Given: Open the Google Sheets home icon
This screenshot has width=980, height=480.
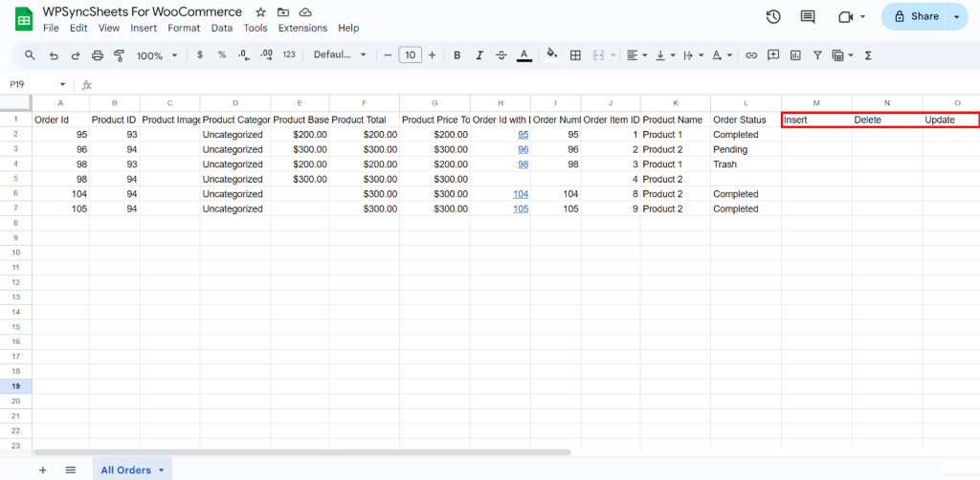Looking at the screenshot, I should click(24, 19).
